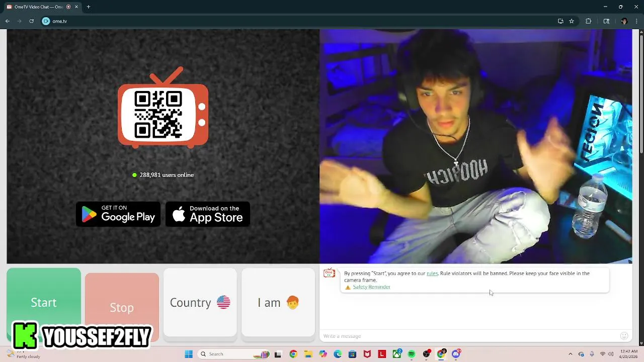The image size is (644, 362).
Task: Bookmark this page with the star
Action: pyautogui.click(x=572, y=21)
